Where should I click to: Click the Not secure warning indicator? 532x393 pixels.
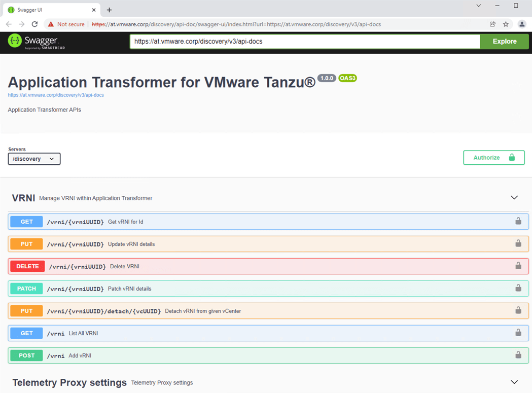tap(66, 24)
